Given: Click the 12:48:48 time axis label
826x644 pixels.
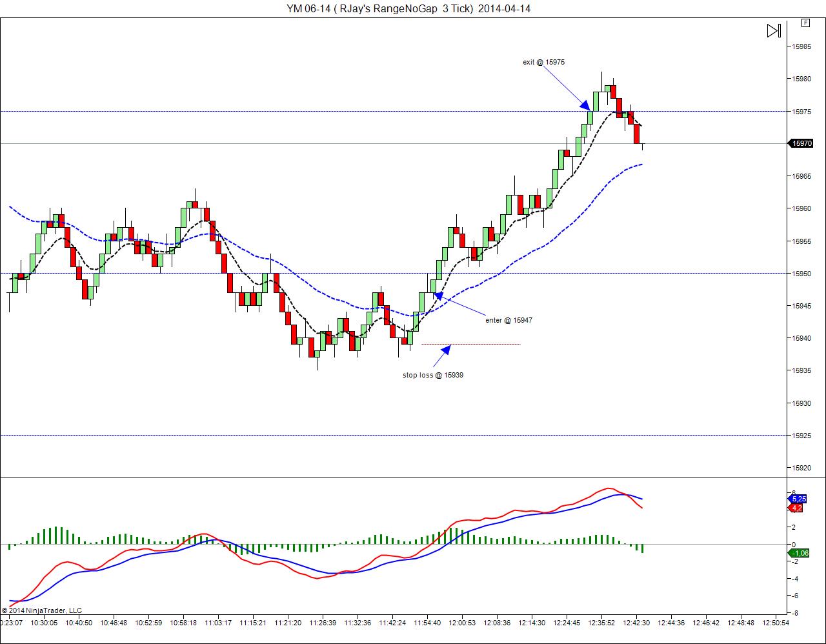Looking at the screenshot, I should point(741,623).
